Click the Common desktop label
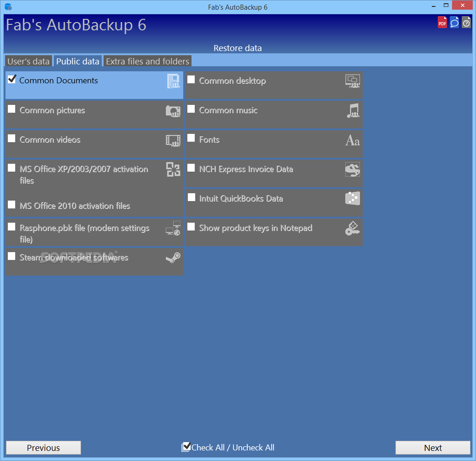 click(232, 81)
